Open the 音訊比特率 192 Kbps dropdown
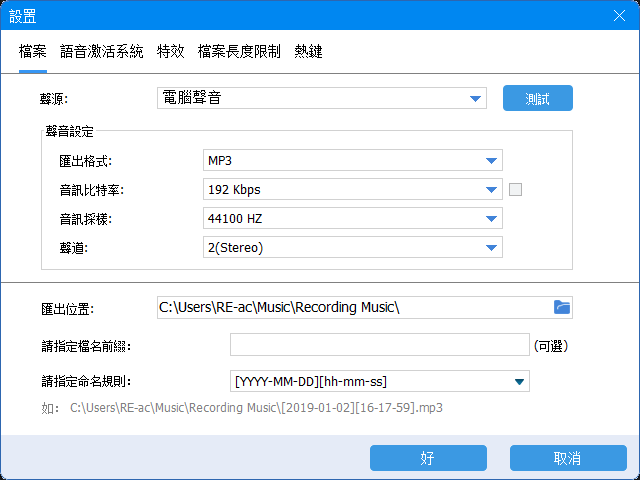Image resolution: width=640 pixels, height=480 pixels. pos(353,189)
